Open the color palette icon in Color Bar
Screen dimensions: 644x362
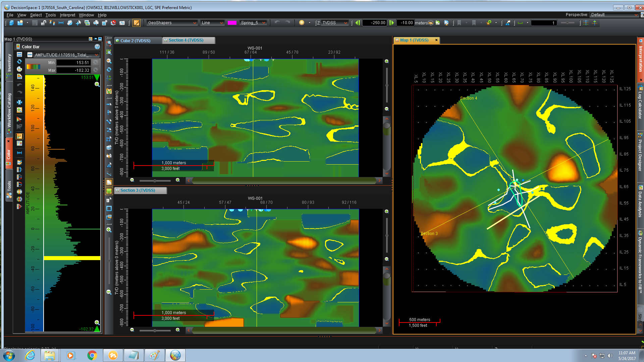pos(19,69)
